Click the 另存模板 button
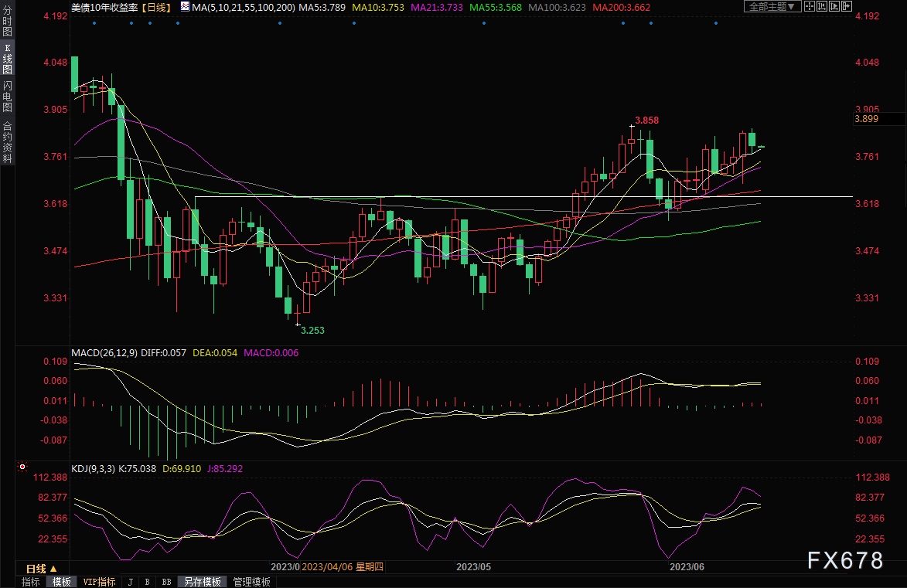907x588 pixels. point(203,582)
